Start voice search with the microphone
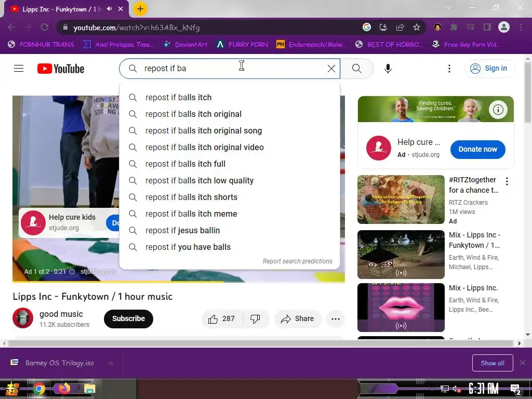The height and width of the screenshot is (399, 532). [388, 69]
